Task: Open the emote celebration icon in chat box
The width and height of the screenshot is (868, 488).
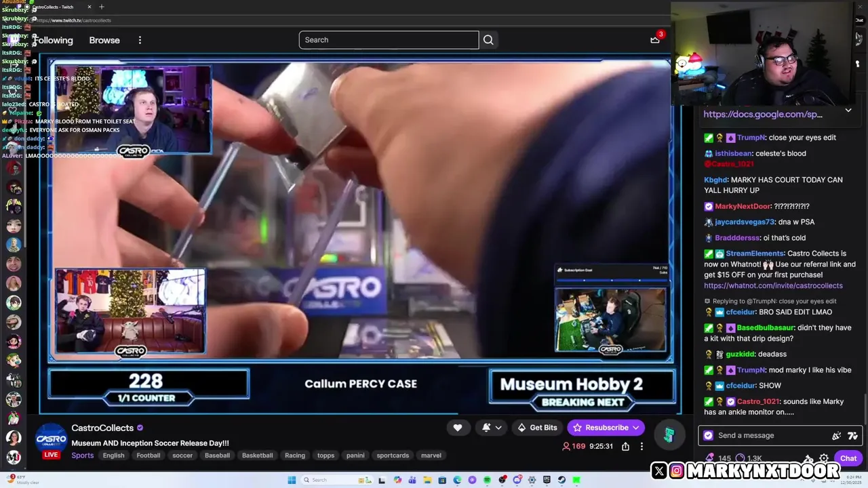Action: click(836, 436)
